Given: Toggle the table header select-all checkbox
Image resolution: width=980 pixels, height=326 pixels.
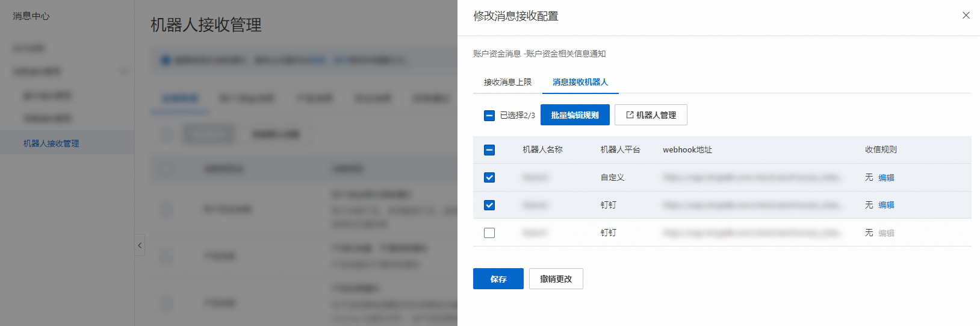Looking at the screenshot, I should (489, 150).
